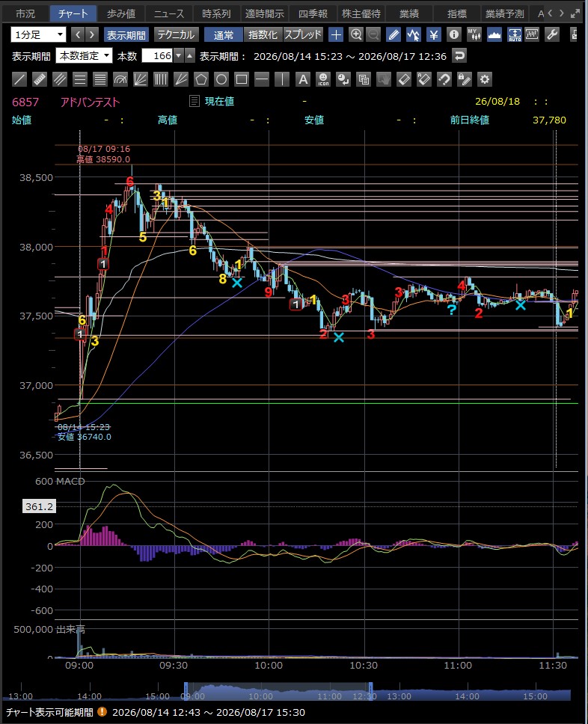The height and width of the screenshot is (724, 588).
Task: Toggle the pencil drawing toolbar icon
Action: click(393, 34)
